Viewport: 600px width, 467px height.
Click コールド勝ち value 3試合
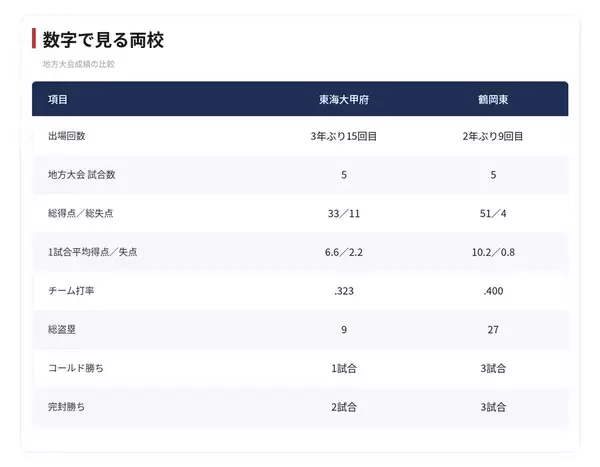pyautogui.click(x=493, y=368)
